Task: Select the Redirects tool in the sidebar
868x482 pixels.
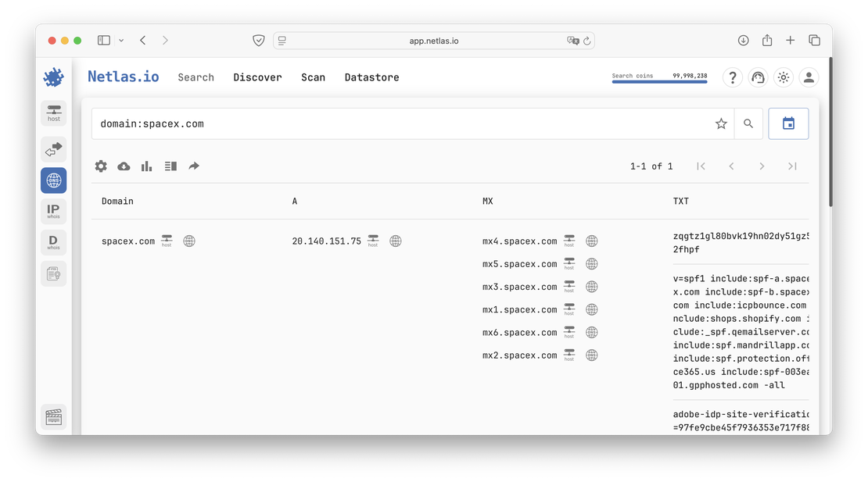Action: (53, 148)
